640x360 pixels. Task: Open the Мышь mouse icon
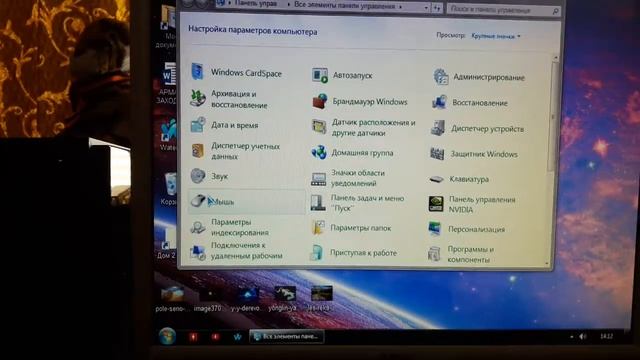pyautogui.click(x=199, y=201)
